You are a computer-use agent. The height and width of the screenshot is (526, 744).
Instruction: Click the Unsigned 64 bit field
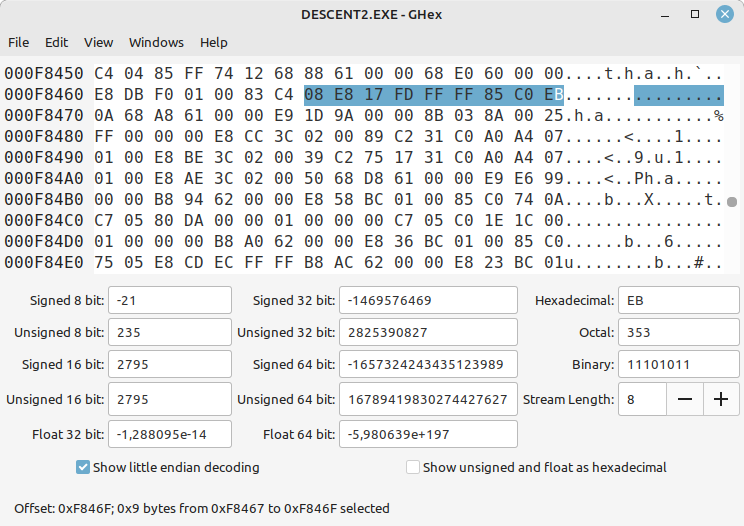click(428, 399)
